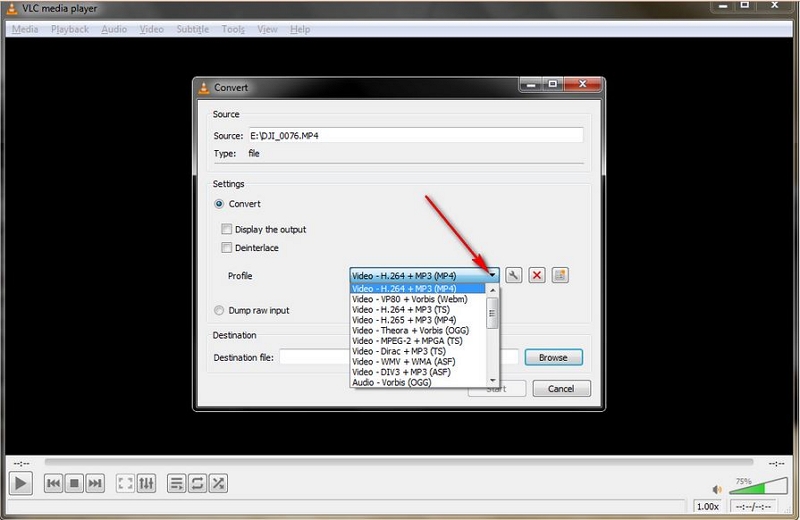
Task: Click Cancel in Convert dialog
Action: (561, 388)
